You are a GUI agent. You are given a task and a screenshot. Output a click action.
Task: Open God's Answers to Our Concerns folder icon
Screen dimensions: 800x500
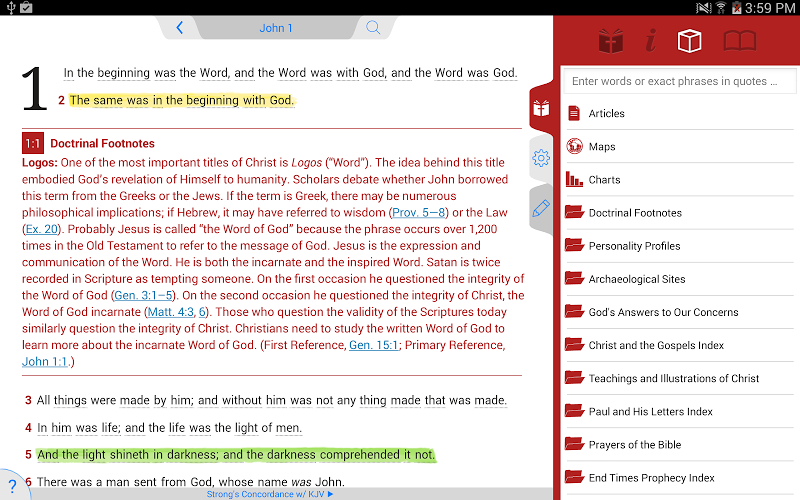(x=574, y=312)
